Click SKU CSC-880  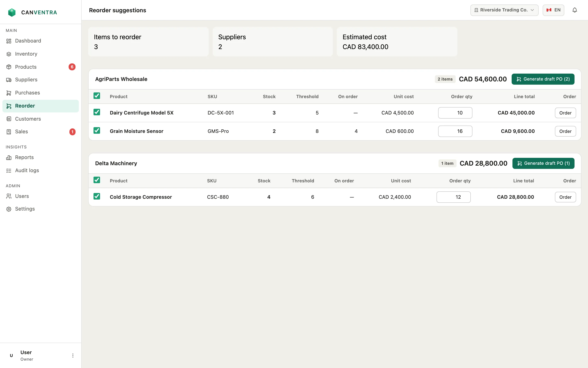pos(218,197)
